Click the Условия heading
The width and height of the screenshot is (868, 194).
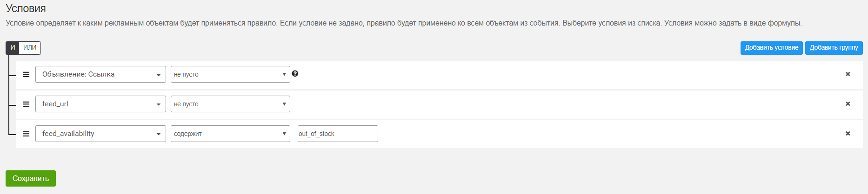coord(26,8)
